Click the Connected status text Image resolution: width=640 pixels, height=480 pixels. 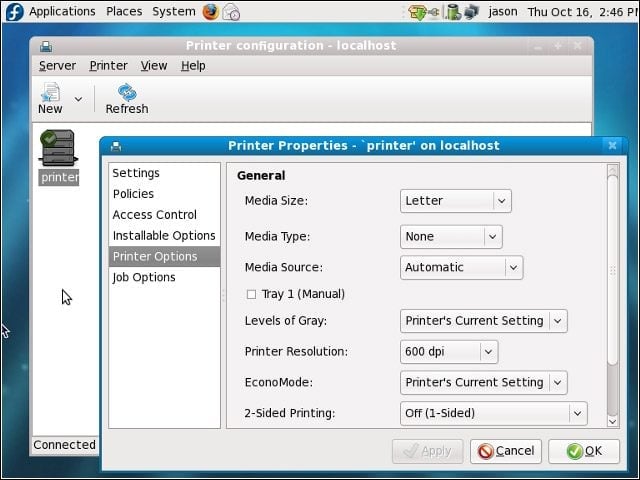tap(64, 445)
